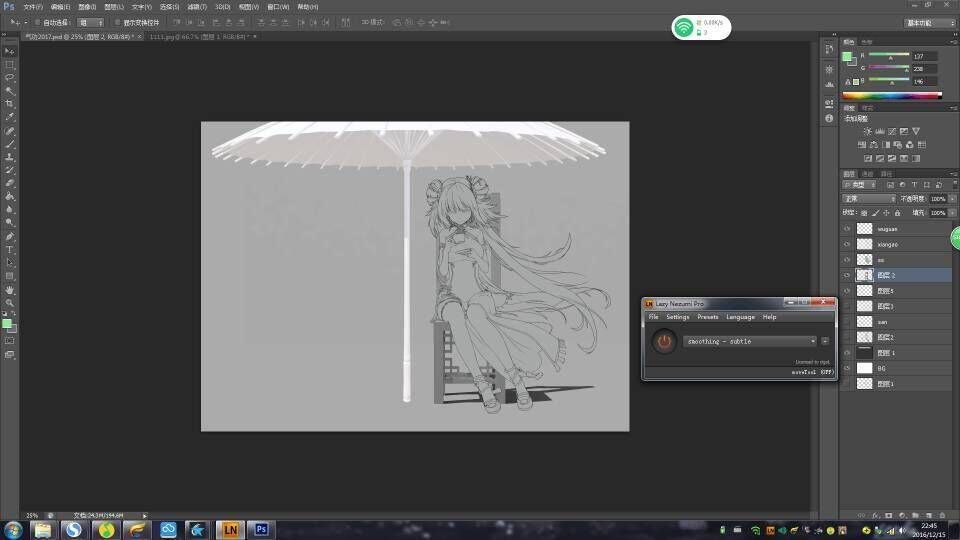
Task: Open Windows Start button
Action: point(12,530)
